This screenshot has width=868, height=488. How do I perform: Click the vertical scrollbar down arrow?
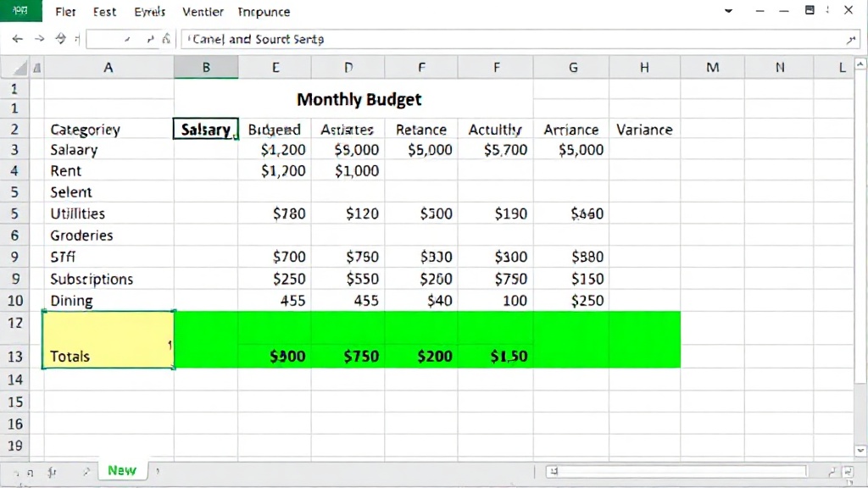coord(860,451)
